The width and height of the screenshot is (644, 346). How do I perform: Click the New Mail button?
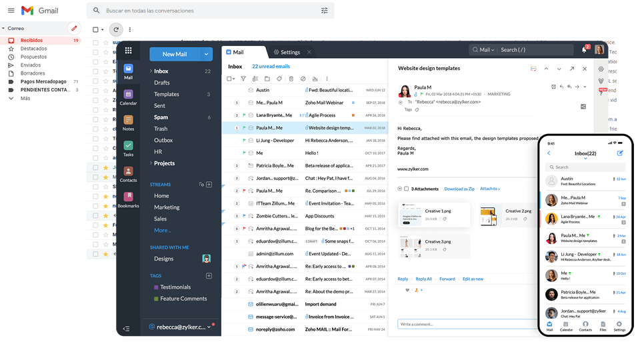click(175, 54)
